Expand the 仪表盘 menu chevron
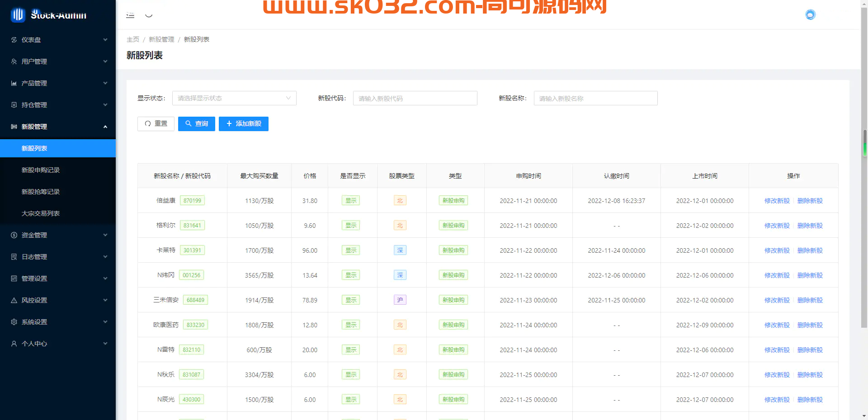868x420 pixels. click(105, 40)
